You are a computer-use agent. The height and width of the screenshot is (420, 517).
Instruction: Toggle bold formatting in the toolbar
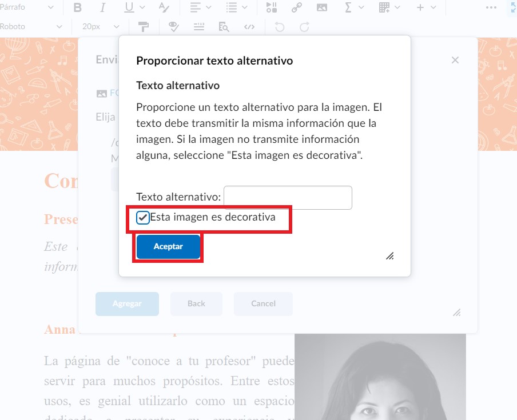(x=78, y=7)
